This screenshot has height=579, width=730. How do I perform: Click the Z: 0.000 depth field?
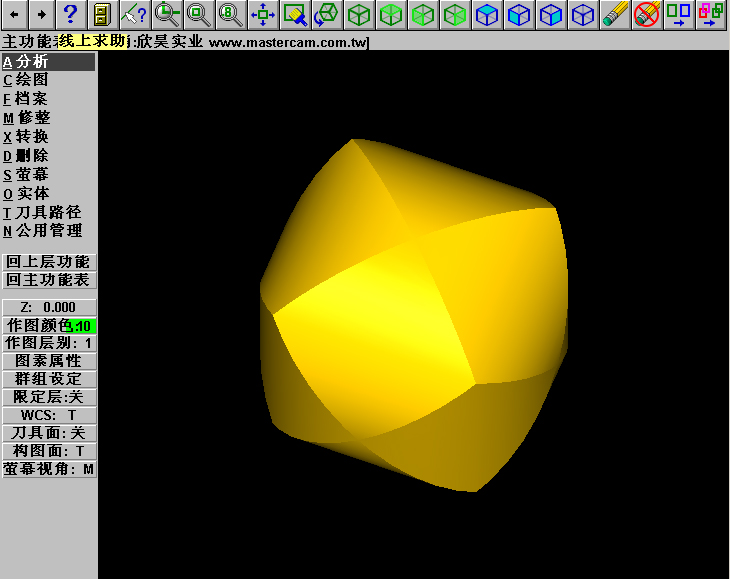[49, 307]
